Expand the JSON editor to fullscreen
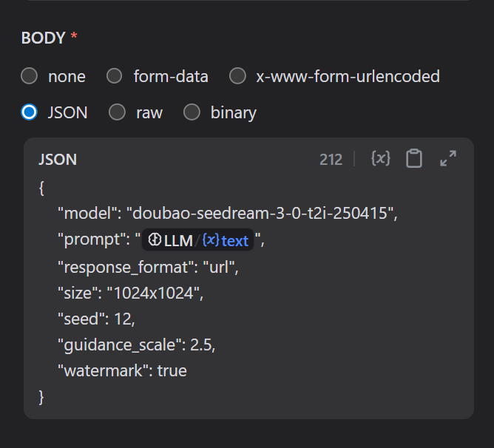Viewport: 494px width, 448px height. click(448, 158)
